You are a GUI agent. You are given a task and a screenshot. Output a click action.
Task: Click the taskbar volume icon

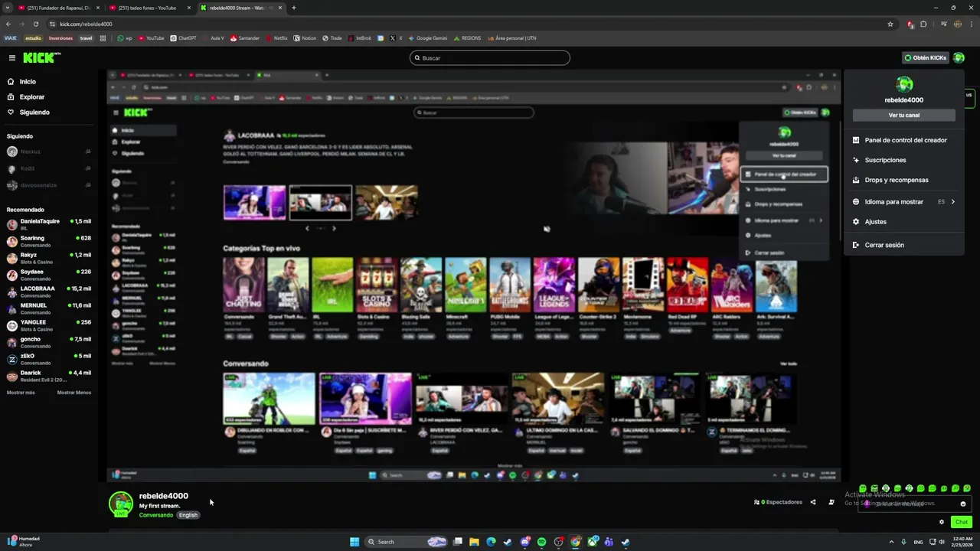tap(942, 542)
